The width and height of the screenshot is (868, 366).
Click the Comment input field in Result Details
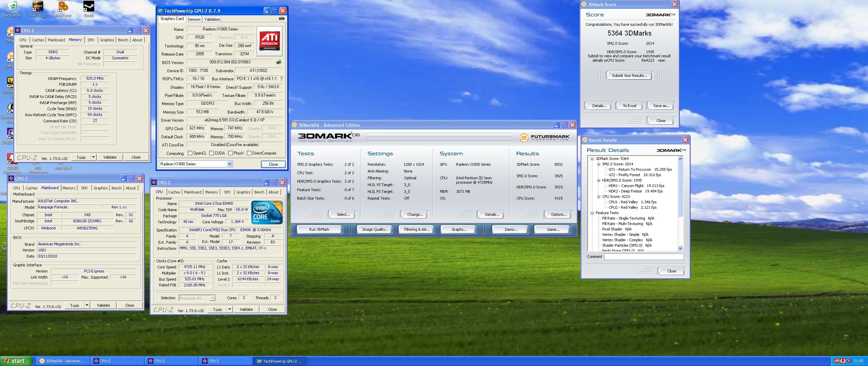point(644,257)
